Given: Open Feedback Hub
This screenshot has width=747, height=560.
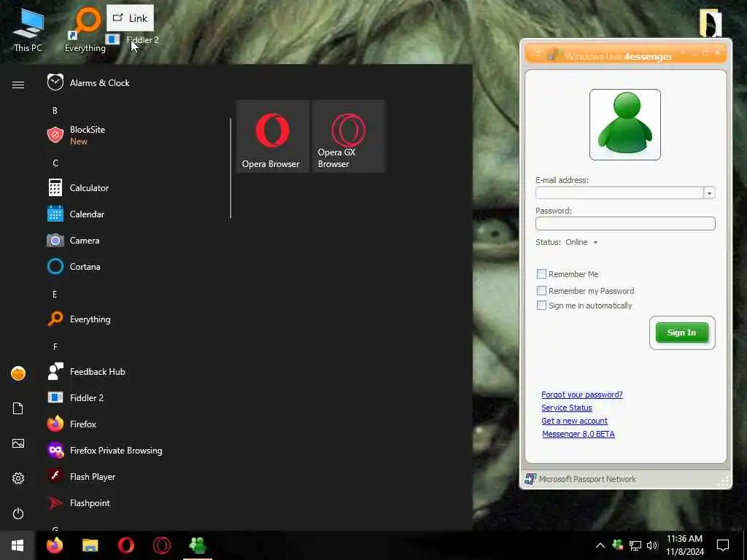Looking at the screenshot, I should tap(86, 371).
